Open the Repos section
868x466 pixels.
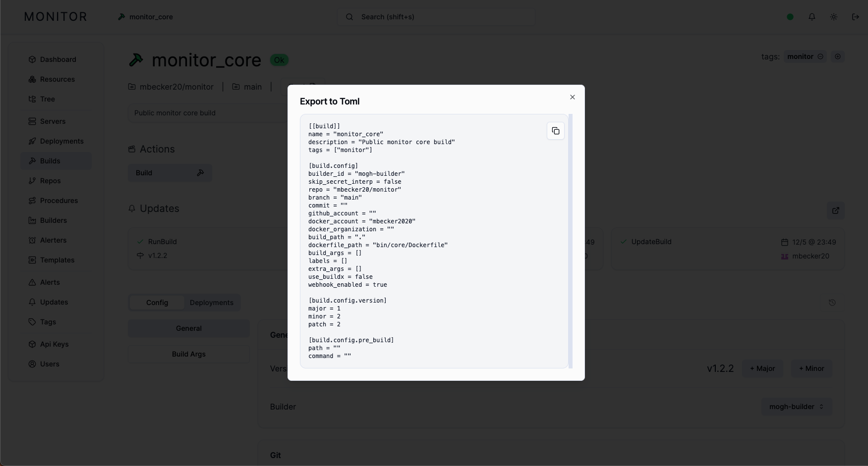(x=56, y=181)
